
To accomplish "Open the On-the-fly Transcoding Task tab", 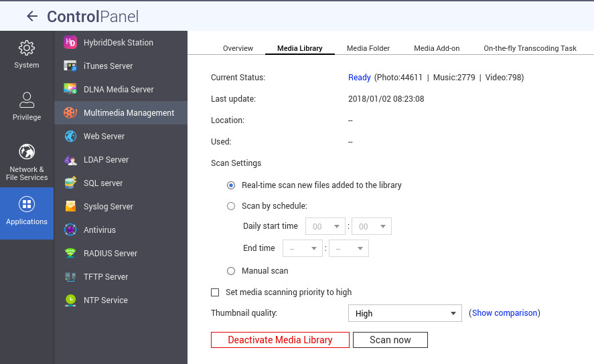I will coord(530,48).
